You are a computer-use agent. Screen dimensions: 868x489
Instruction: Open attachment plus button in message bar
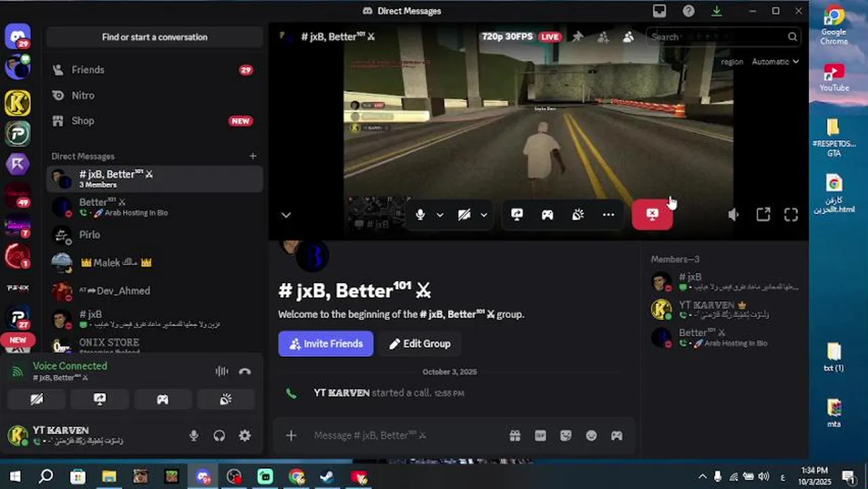pos(291,435)
